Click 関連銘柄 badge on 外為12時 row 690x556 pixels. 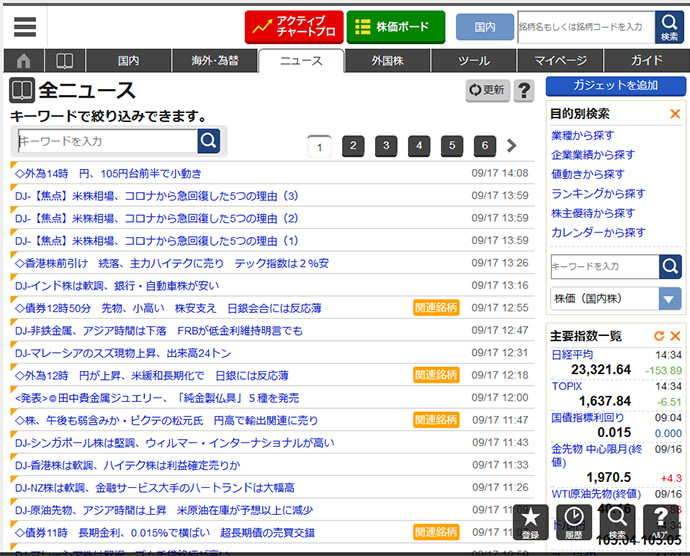pos(436,375)
